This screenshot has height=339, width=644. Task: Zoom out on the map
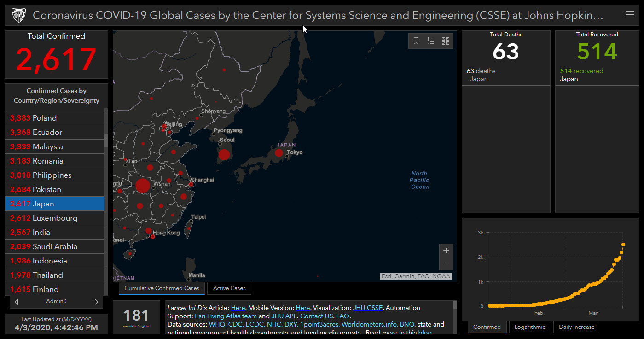(x=446, y=263)
